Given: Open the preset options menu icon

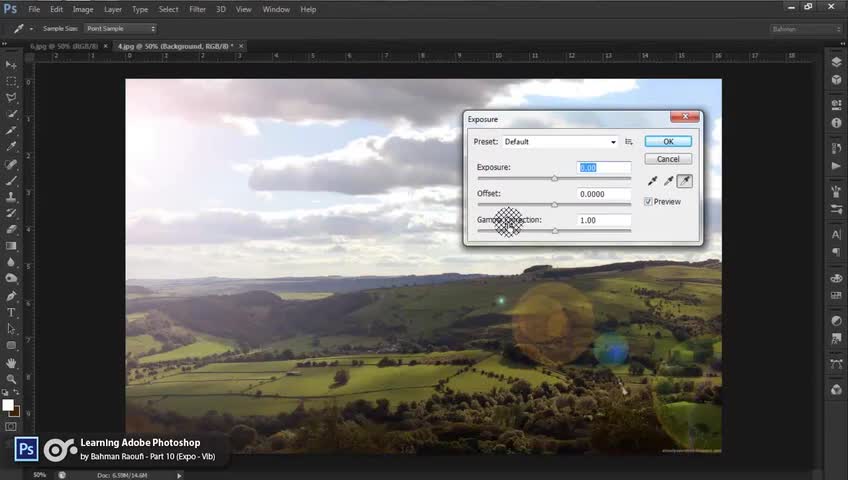Looking at the screenshot, I should tap(629, 142).
